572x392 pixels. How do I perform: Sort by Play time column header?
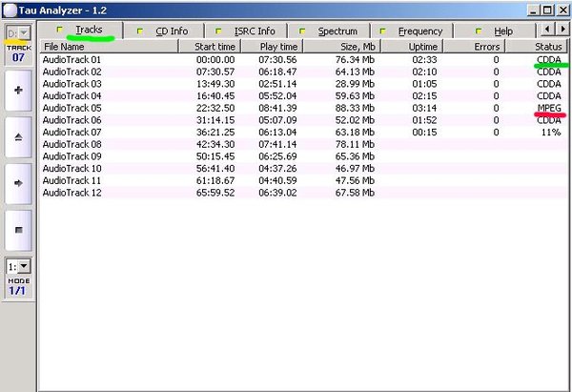click(272, 47)
